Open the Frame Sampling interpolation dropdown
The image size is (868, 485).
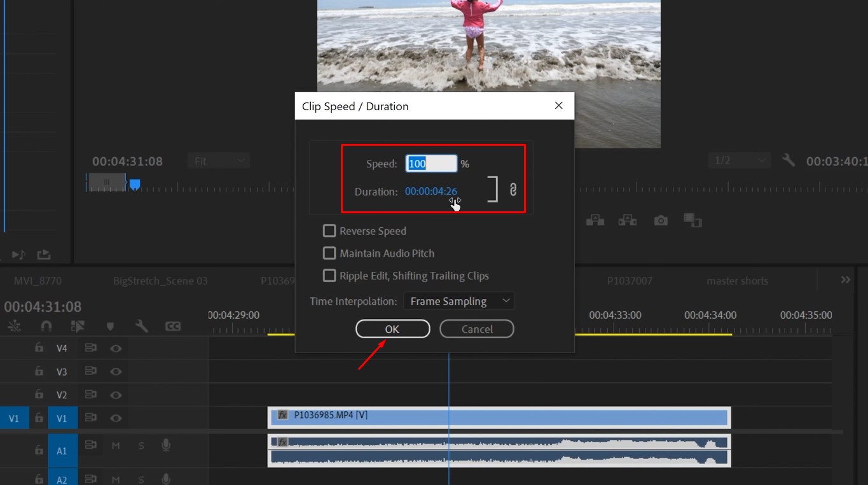(459, 300)
